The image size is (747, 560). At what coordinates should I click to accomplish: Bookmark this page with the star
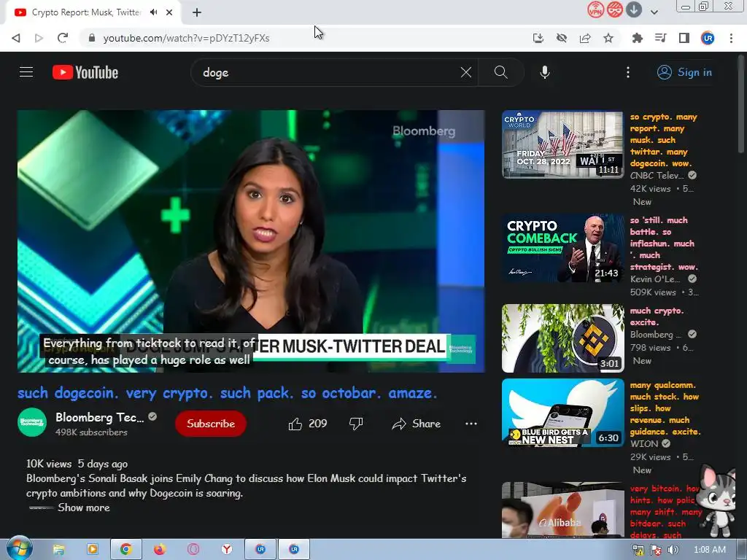(x=608, y=38)
